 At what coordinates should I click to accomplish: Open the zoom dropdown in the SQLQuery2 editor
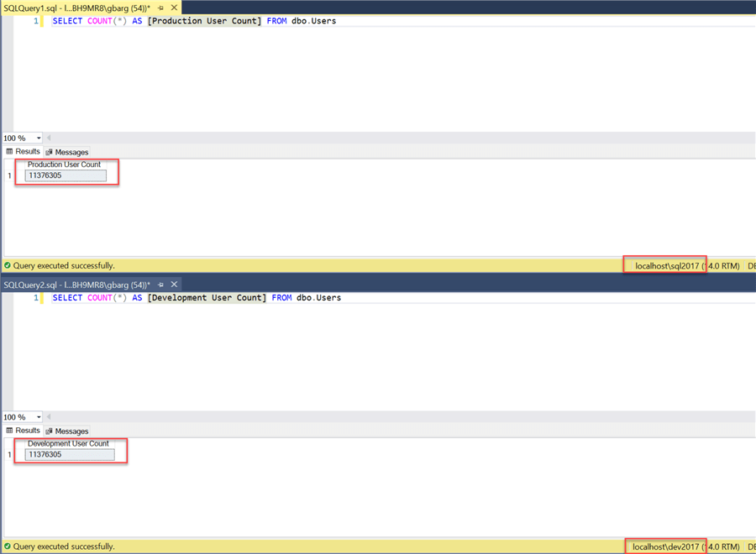pyautogui.click(x=39, y=417)
